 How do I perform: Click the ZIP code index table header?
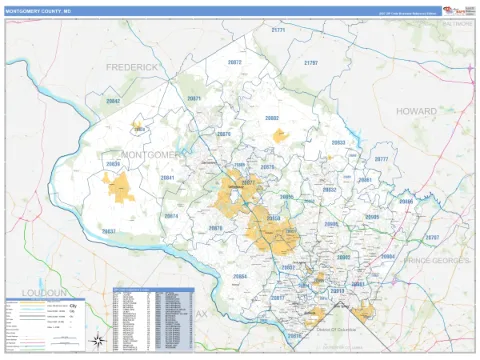154,290
